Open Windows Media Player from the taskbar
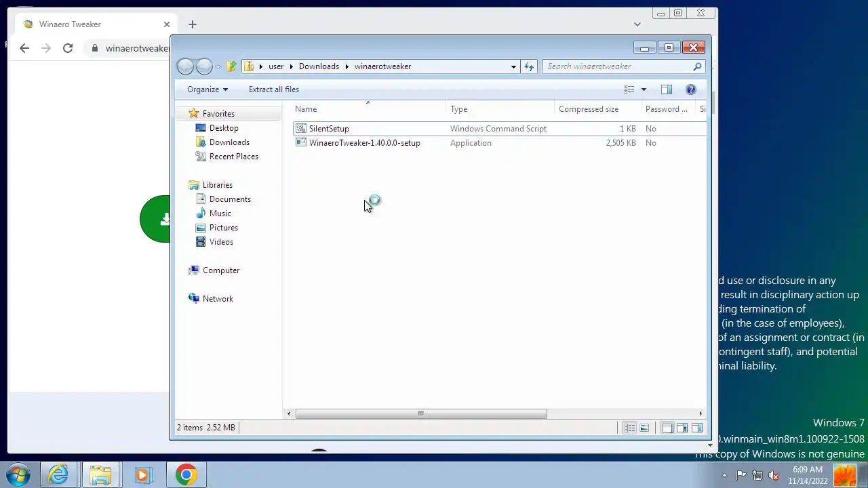This screenshot has height=488, width=868. [142, 474]
